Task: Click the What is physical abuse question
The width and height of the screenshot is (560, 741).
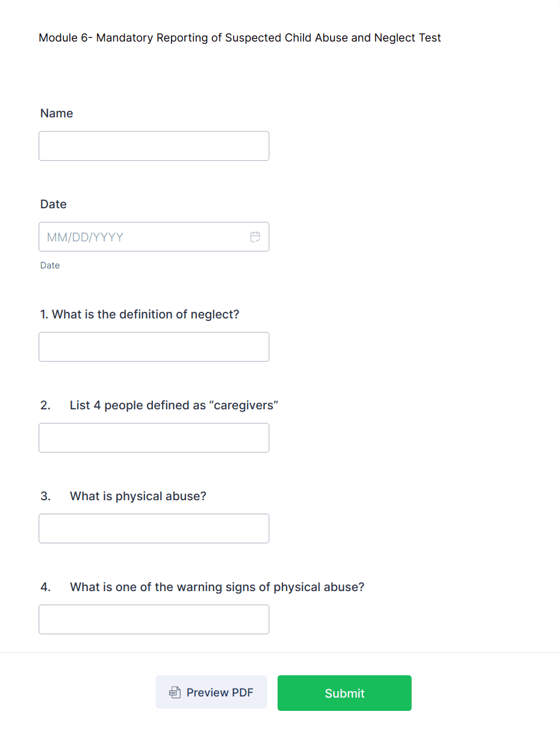Action: [138, 496]
